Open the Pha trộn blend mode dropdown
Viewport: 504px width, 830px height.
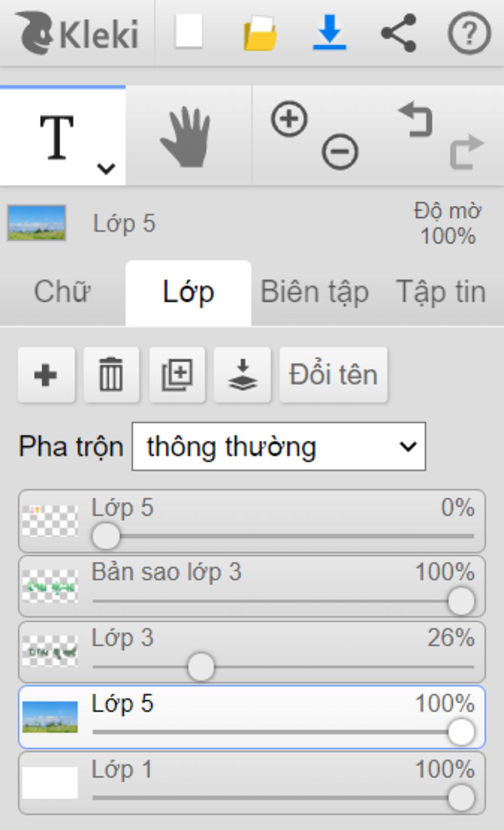[x=279, y=447]
